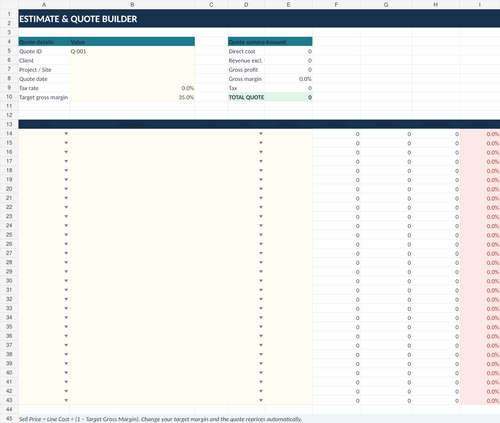Image resolution: width=500 pixels, height=423 pixels.
Task: Expand the column A dropdown in row 18
Action: [x=66, y=170]
